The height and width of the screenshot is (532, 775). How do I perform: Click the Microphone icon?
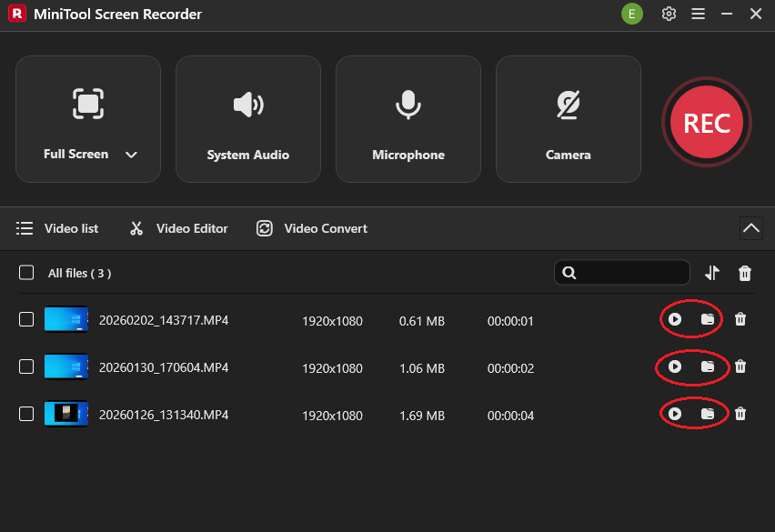[408, 104]
